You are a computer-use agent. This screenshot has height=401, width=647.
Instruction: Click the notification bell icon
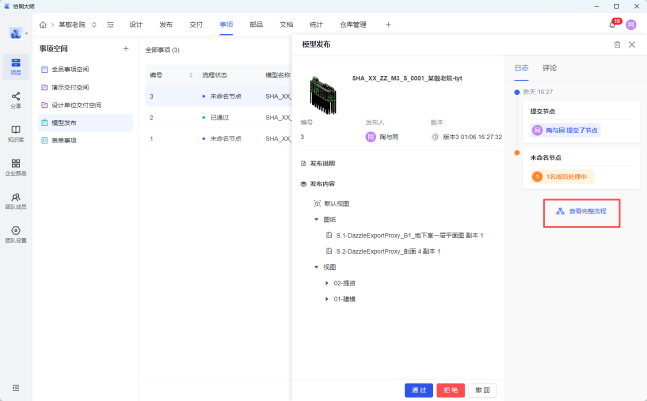(x=612, y=24)
